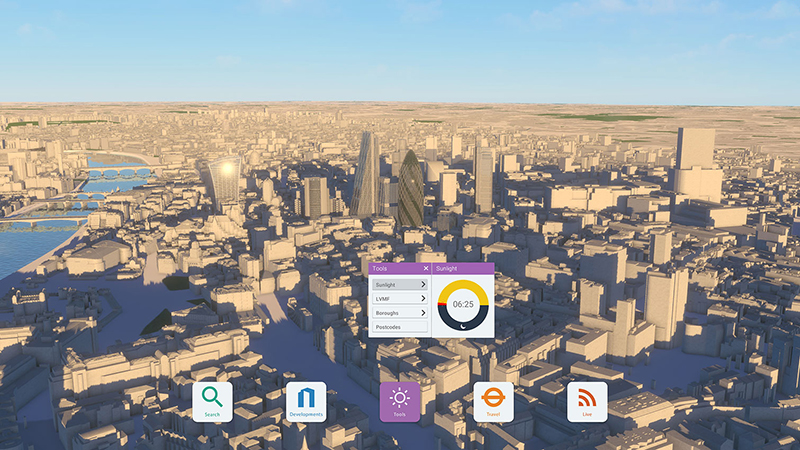Click the Tools panel title text
The height and width of the screenshot is (450, 800).
(380, 269)
